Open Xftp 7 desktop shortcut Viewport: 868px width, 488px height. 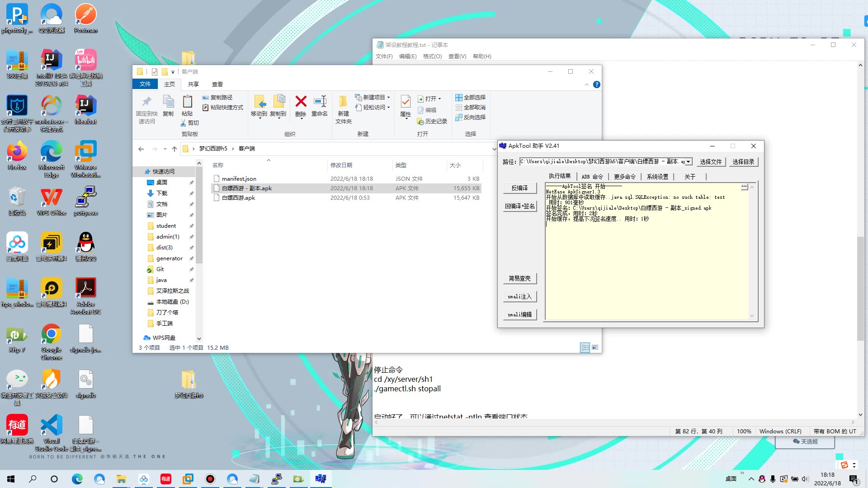click(17, 338)
